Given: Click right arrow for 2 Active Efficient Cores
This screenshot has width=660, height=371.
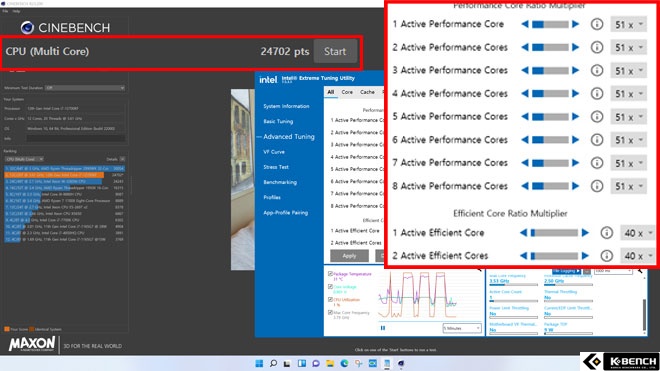Looking at the screenshot, I should click(585, 256).
